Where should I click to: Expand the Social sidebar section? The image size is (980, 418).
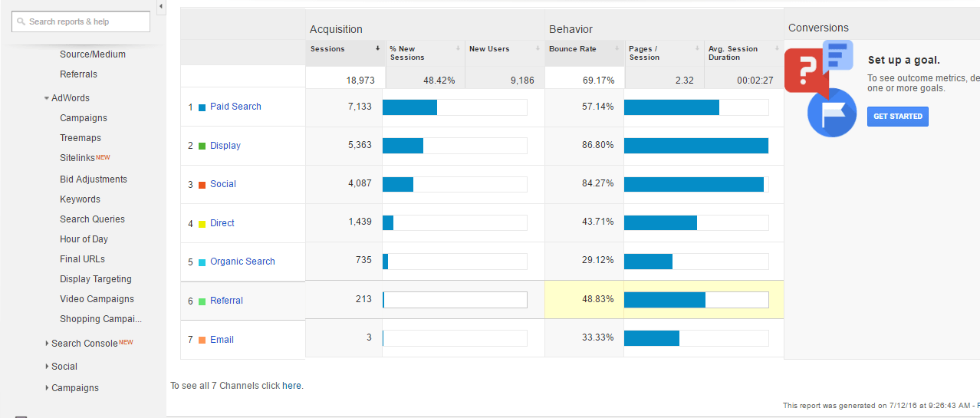pyautogui.click(x=47, y=367)
